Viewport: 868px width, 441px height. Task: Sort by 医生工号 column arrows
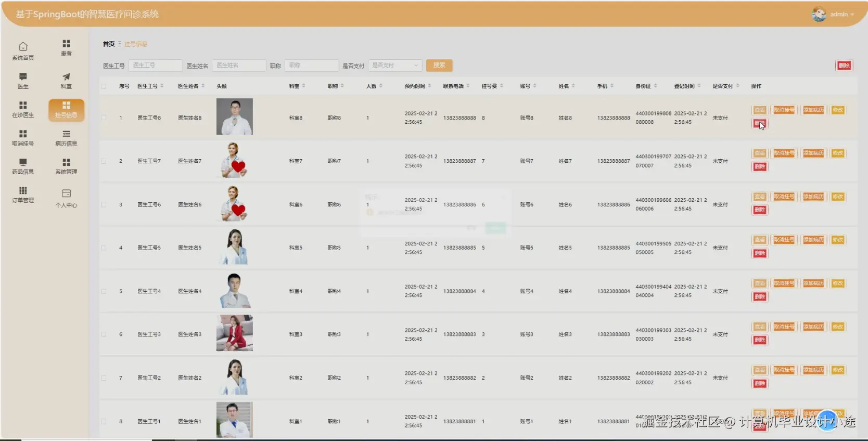click(162, 86)
